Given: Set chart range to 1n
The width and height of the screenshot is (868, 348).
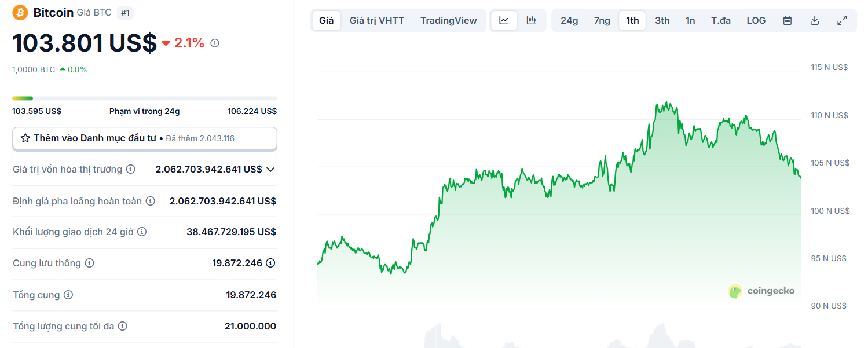Looking at the screenshot, I should click(690, 21).
